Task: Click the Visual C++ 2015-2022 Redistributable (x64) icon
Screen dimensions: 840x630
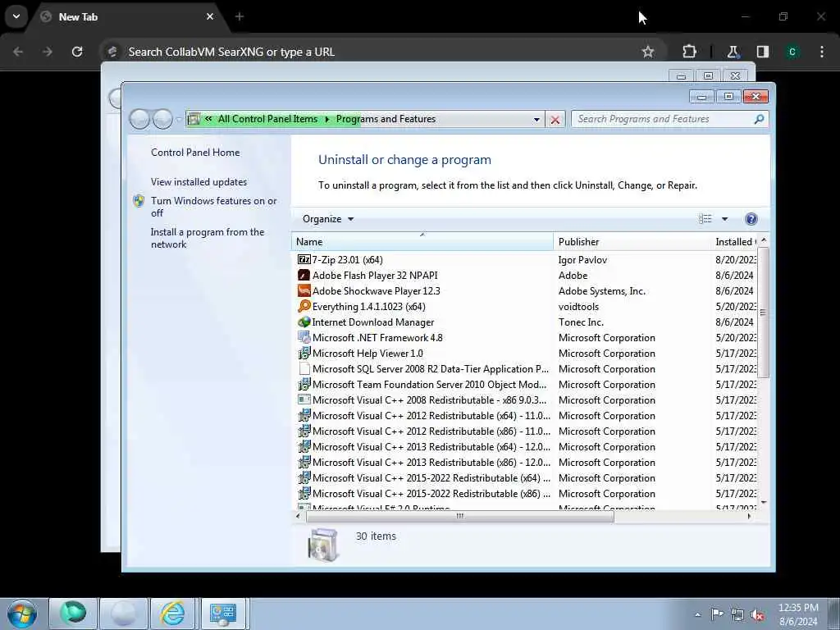Action: tap(304, 478)
